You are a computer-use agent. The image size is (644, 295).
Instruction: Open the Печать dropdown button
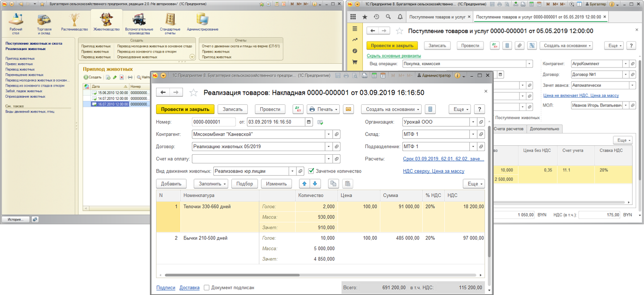coord(323,109)
